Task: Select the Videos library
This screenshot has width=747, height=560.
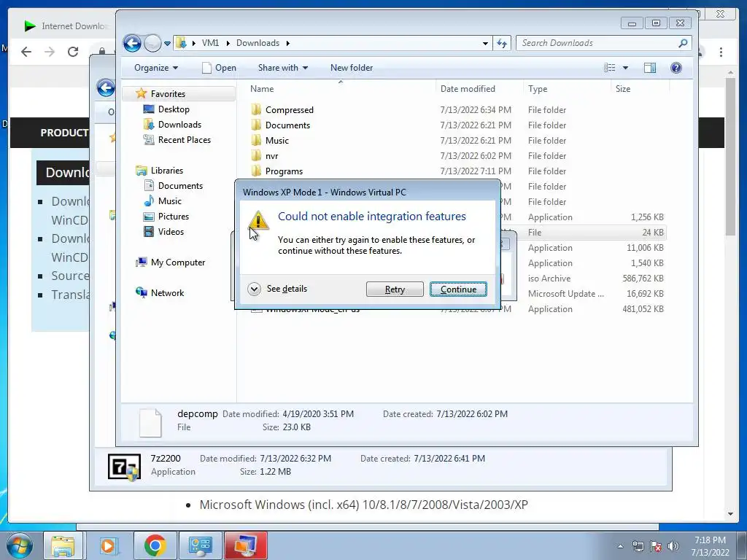Action: pos(171,231)
